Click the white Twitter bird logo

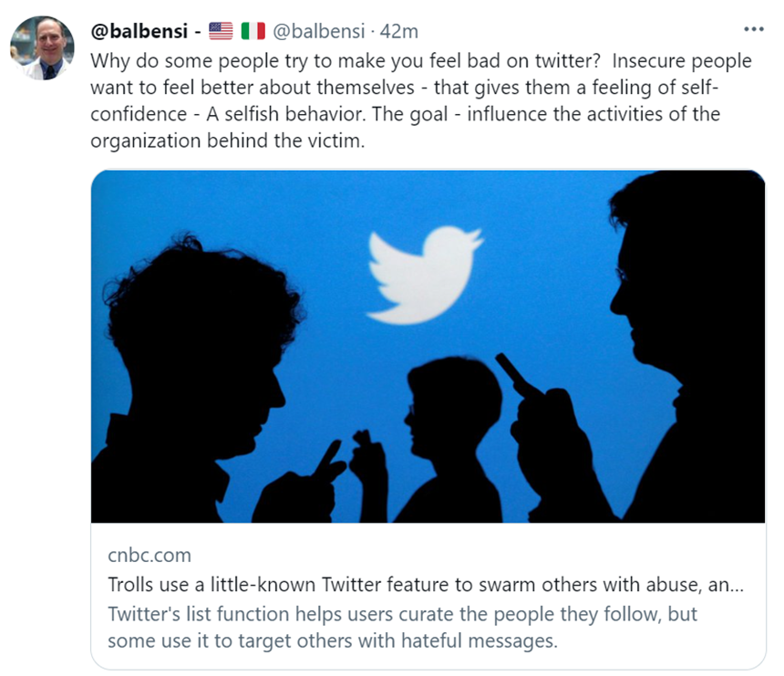click(x=424, y=272)
